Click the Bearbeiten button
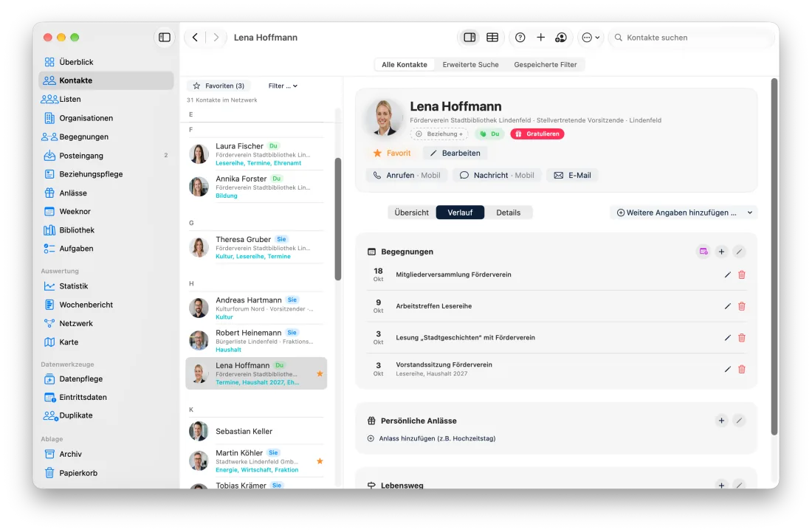The height and width of the screenshot is (532, 812). click(x=455, y=153)
